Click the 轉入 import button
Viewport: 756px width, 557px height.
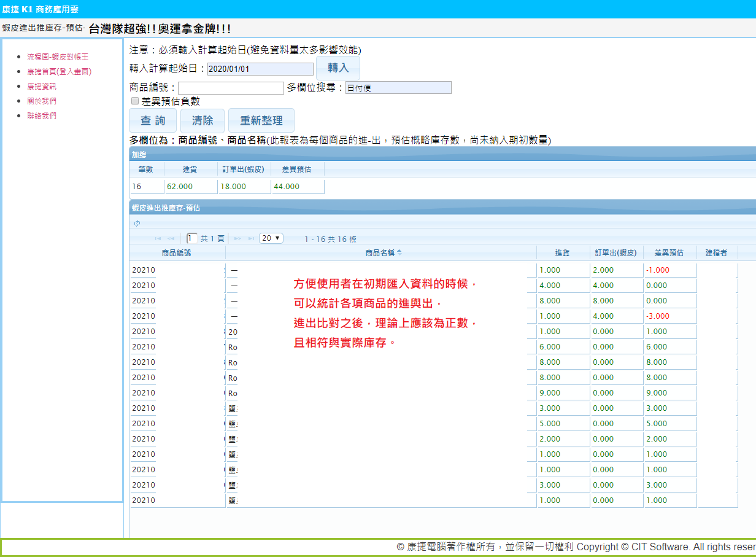tap(337, 68)
